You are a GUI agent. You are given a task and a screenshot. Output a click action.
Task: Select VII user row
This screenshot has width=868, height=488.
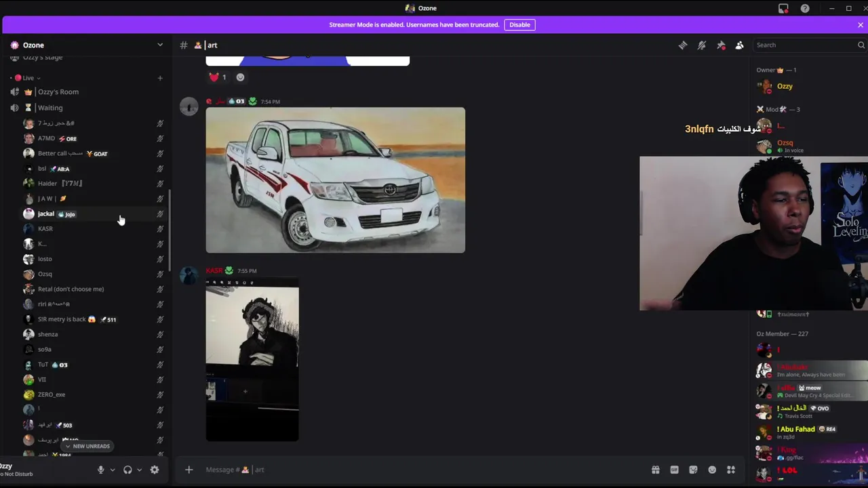pos(94,380)
